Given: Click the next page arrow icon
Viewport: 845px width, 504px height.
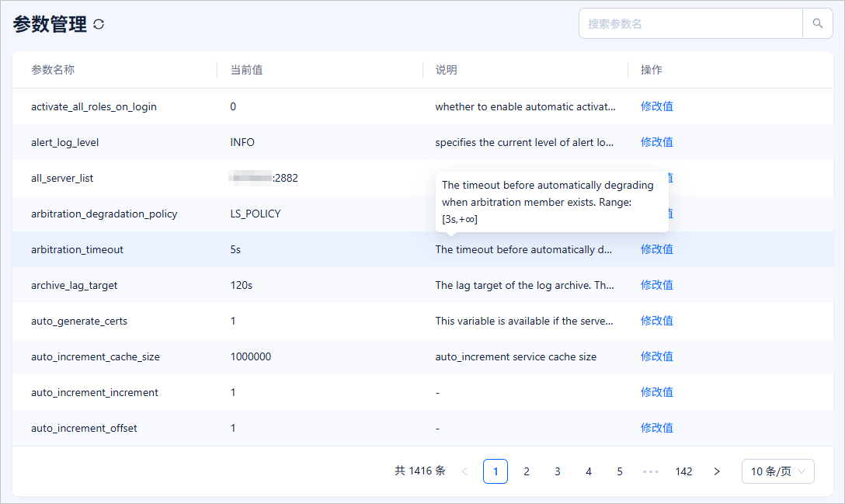Looking at the screenshot, I should [x=717, y=471].
